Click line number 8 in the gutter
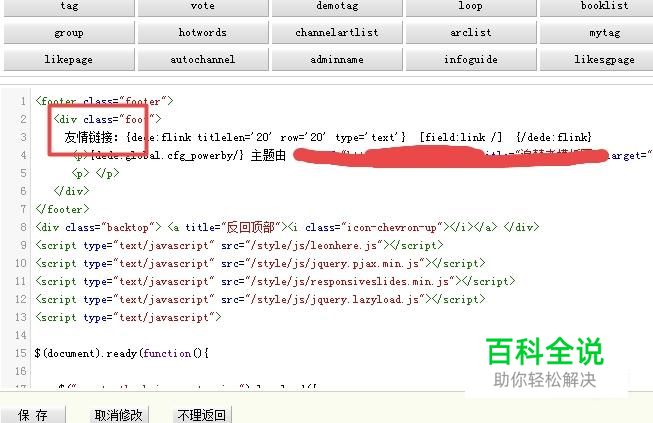The height and width of the screenshot is (423, 653). coord(23,227)
